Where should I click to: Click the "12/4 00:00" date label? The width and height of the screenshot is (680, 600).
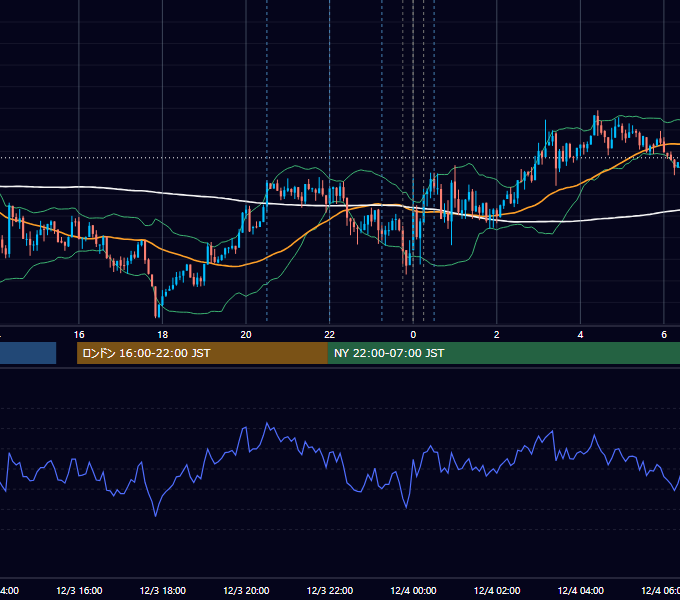tap(413, 590)
